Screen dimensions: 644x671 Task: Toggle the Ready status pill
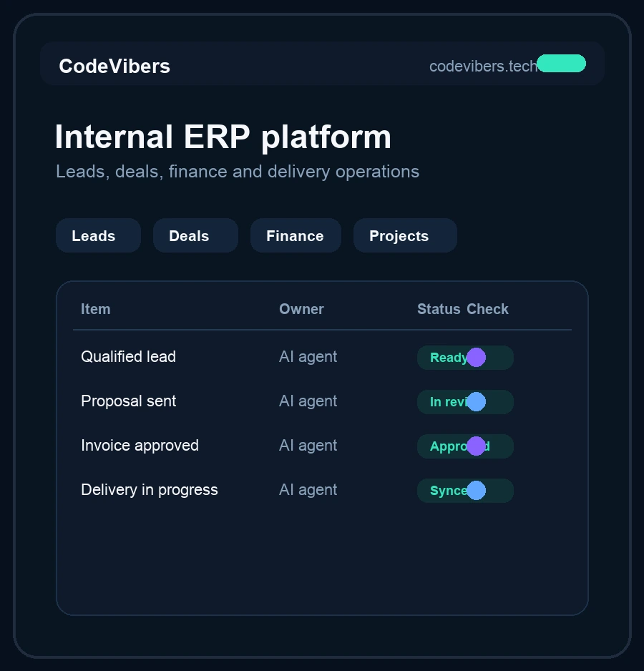pyautogui.click(x=465, y=358)
